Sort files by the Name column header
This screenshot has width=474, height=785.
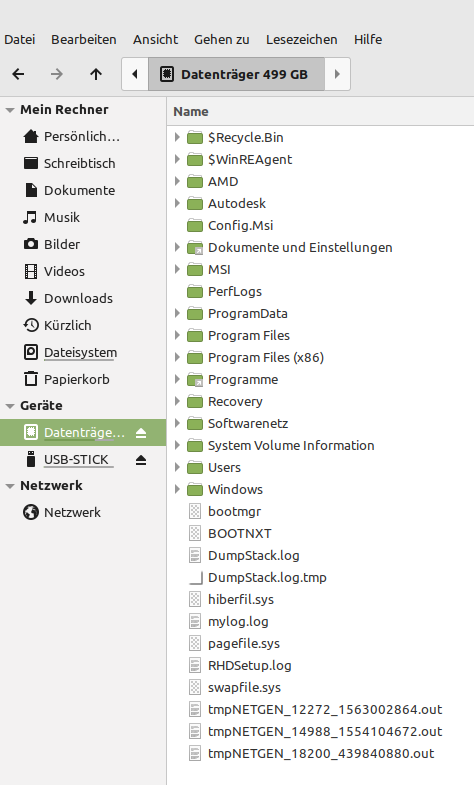click(191, 112)
